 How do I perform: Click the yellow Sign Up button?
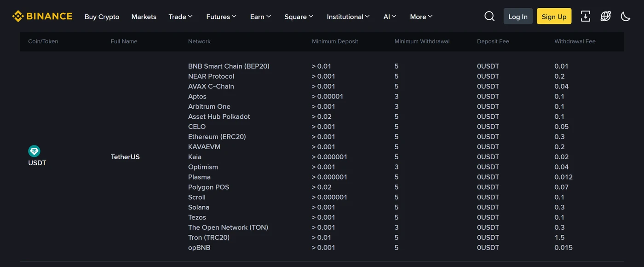554,16
